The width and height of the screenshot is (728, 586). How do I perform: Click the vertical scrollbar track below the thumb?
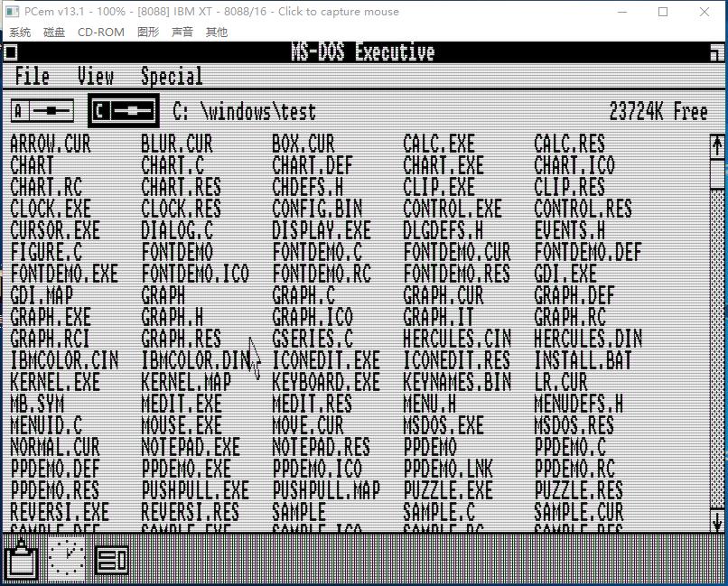coord(717,349)
